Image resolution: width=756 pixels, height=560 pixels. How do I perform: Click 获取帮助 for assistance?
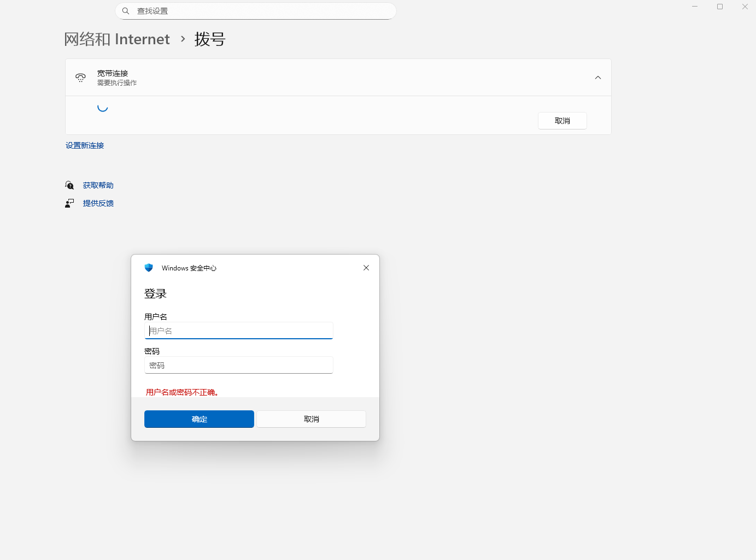(98, 185)
